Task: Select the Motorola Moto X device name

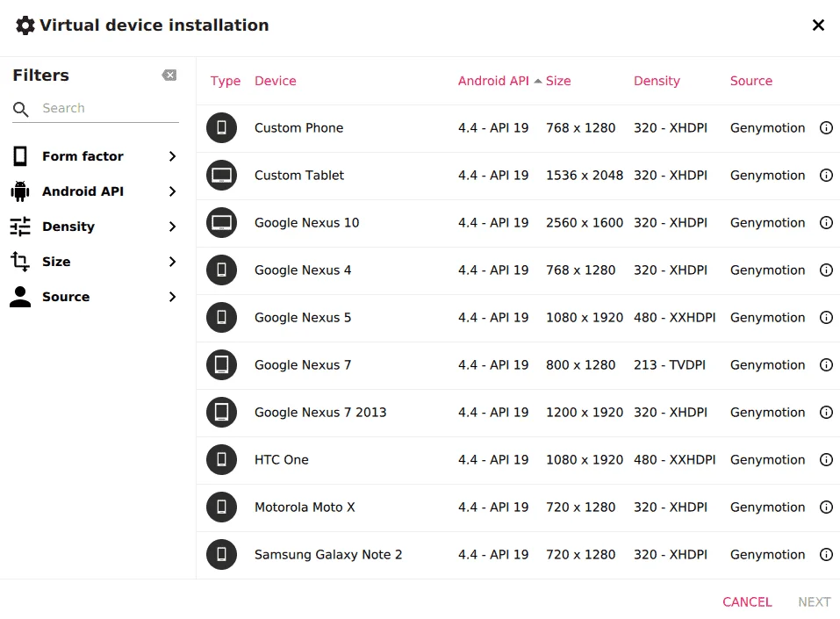Action: (x=305, y=507)
